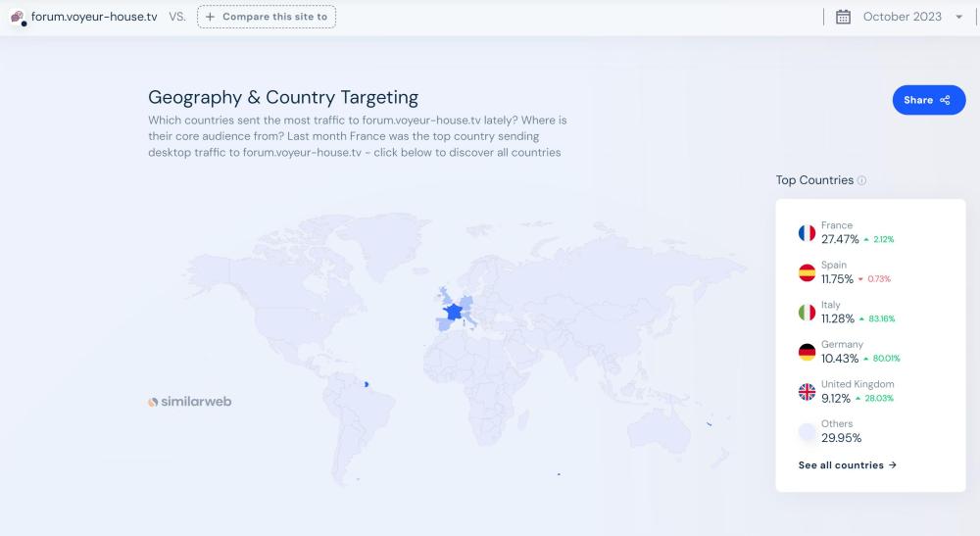The height and width of the screenshot is (536, 980).
Task: Click the Italy flag icon
Action: coord(807,313)
